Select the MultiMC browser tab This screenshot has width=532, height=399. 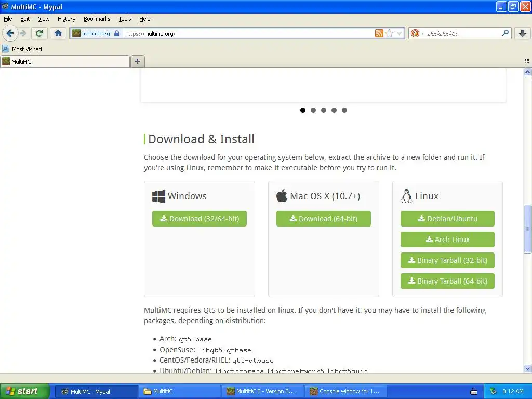point(65,61)
